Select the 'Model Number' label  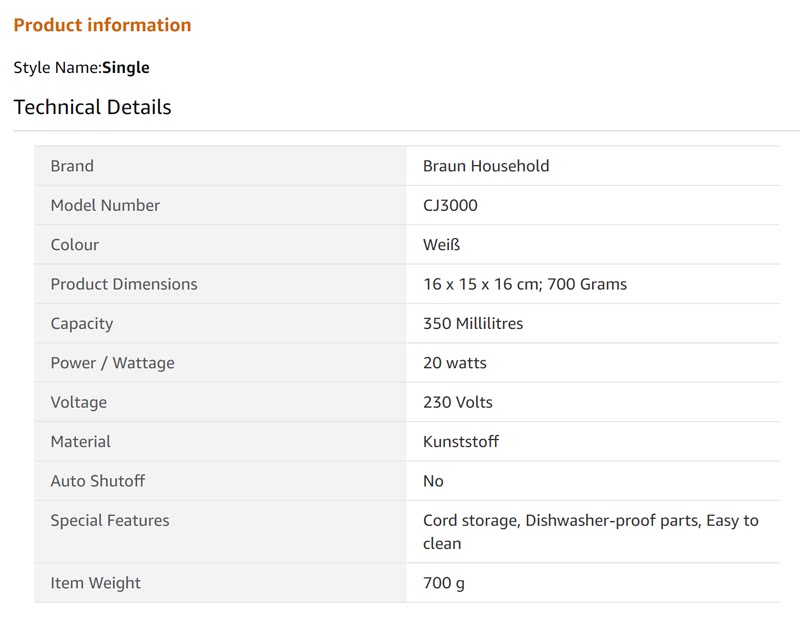[105, 205]
